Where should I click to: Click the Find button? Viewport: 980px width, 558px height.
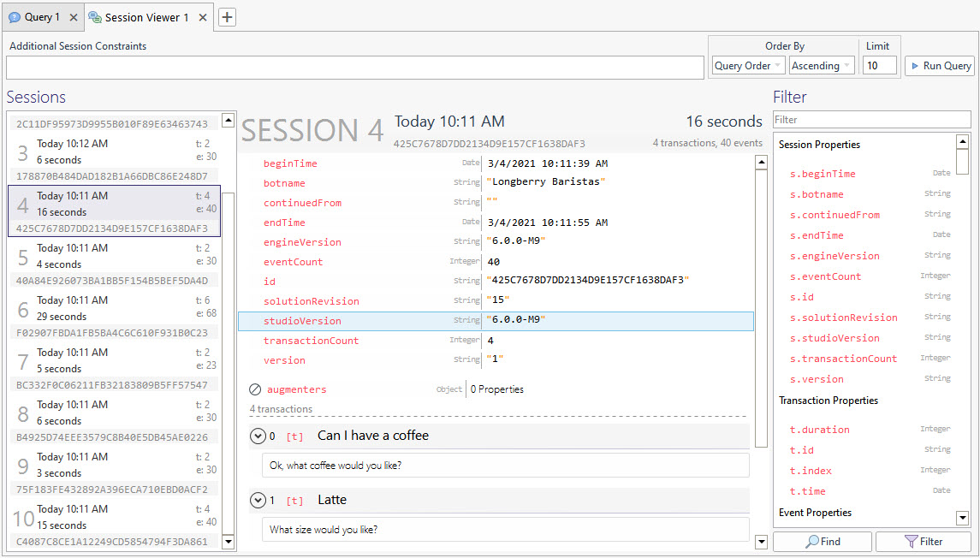click(822, 541)
